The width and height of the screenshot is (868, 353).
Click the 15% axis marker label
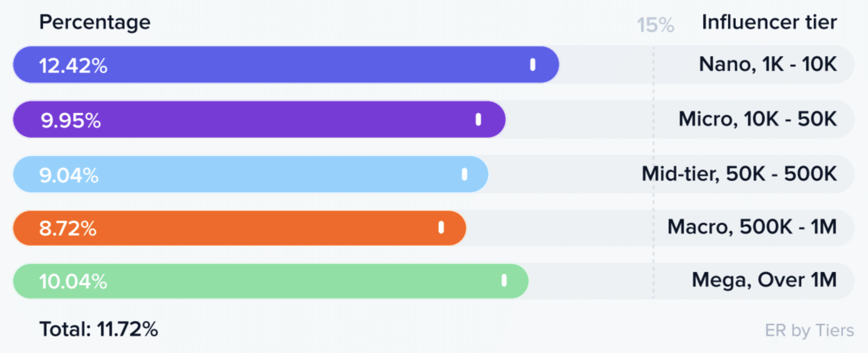(655, 25)
